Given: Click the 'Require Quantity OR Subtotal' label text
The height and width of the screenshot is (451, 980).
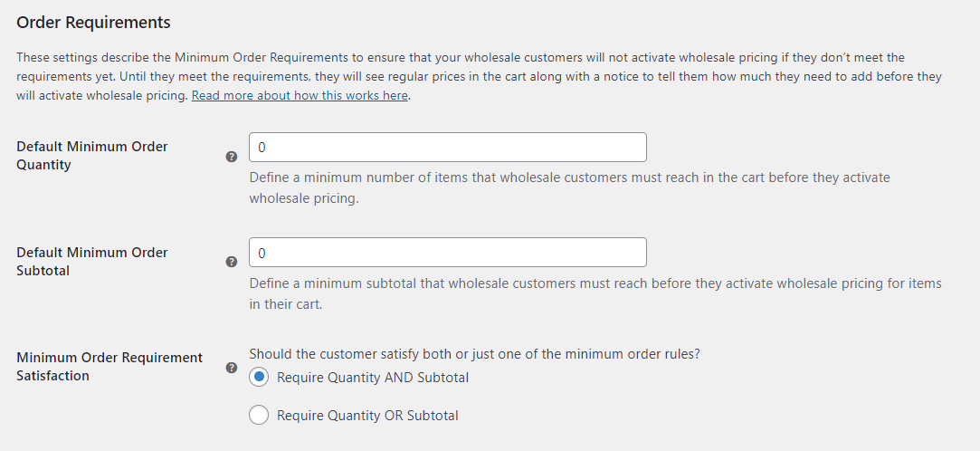Looking at the screenshot, I should pos(367,416).
